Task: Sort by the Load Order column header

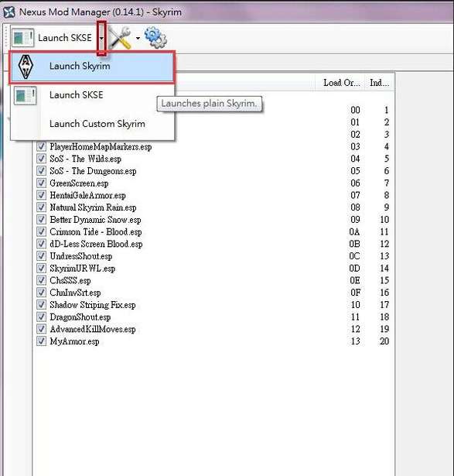Action: [x=341, y=83]
